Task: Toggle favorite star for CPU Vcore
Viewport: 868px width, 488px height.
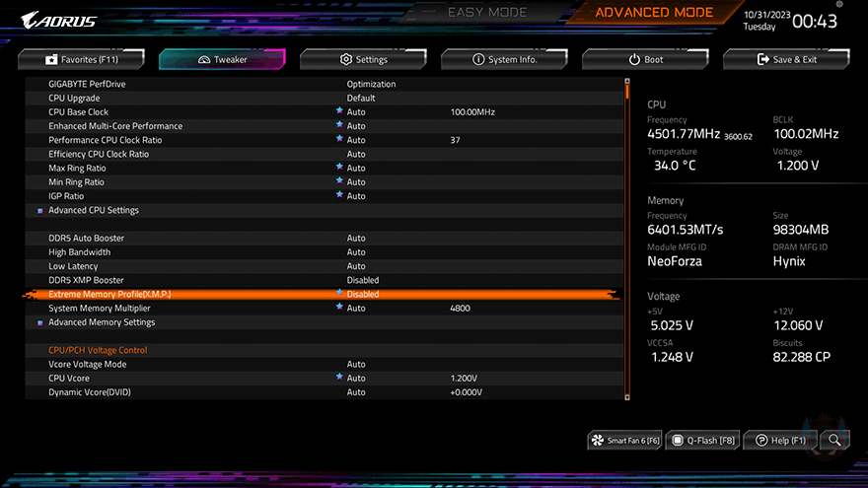Action: (339, 377)
